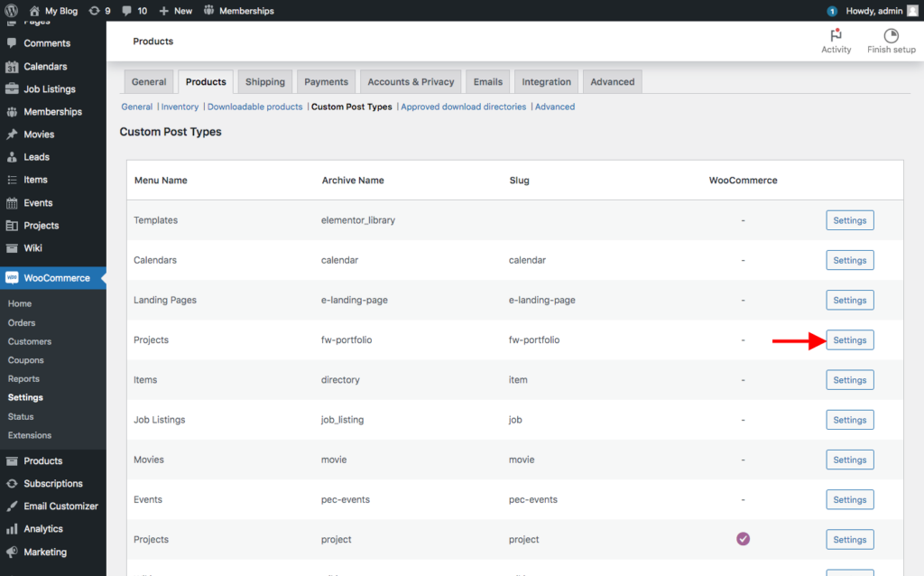Select the Products settings tab
Viewport: 924px width, 576px height.
(206, 82)
